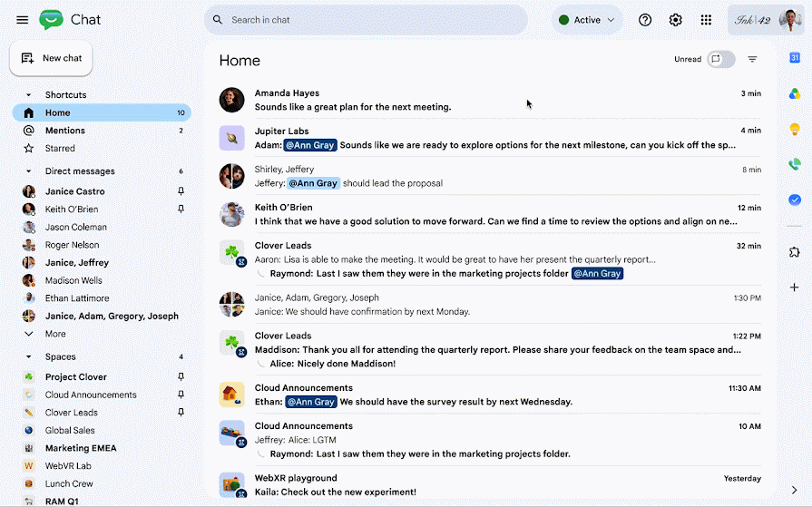Open Janice, Jeffrey chat in sidebar
The width and height of the screenshot is (812, 507).
[x=102, y=262]
